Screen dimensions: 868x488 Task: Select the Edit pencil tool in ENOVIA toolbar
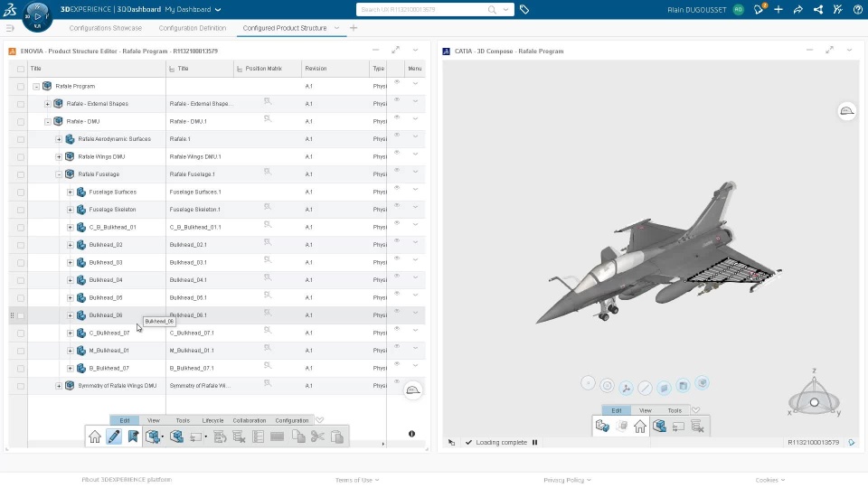click(114, 436)
